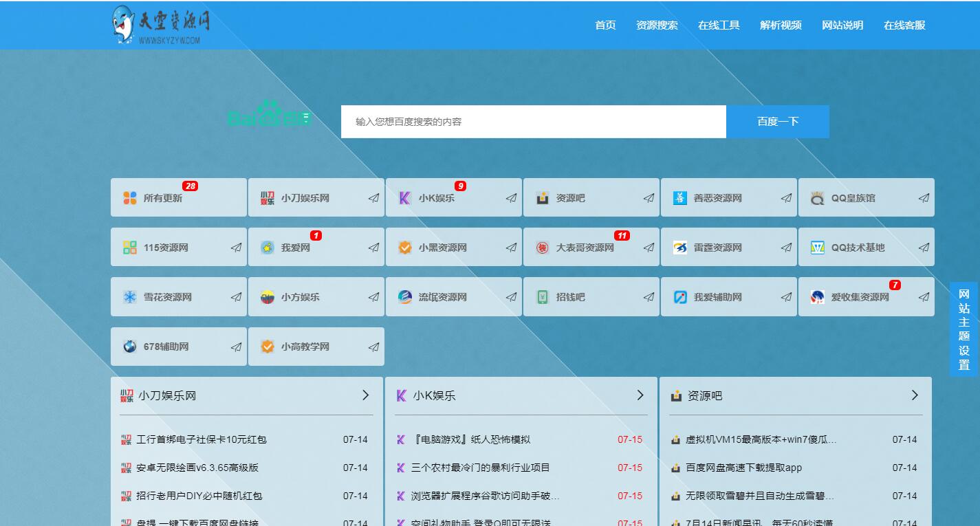Click the 大表哥资源网 tile logo icon
The width and height of the screenshot is (980, 526).
pos(543,248)
